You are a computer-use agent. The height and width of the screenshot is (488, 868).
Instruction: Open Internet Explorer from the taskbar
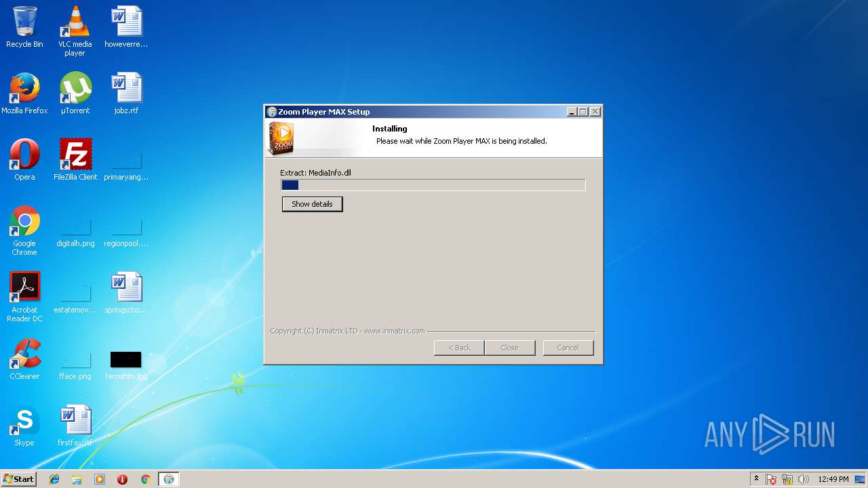[x=54, y=479]
